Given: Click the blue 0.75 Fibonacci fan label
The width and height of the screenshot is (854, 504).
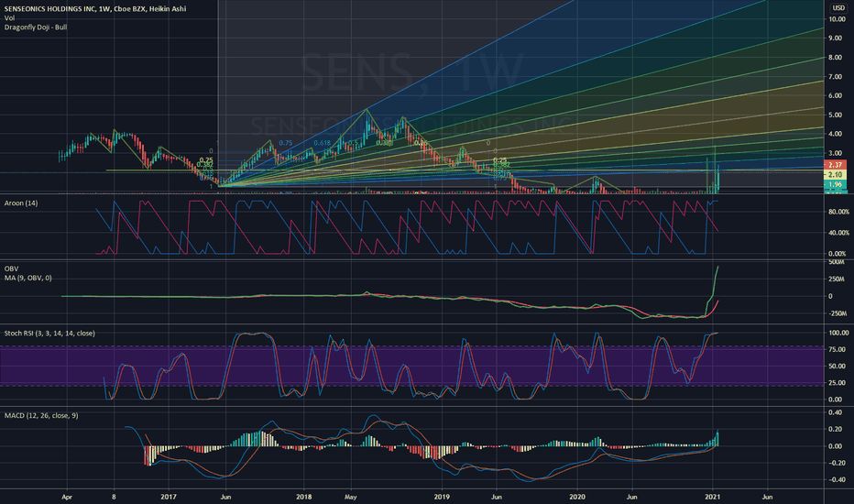Looking at the screenshot, I should pyautogui.click(x=285, y=143).
